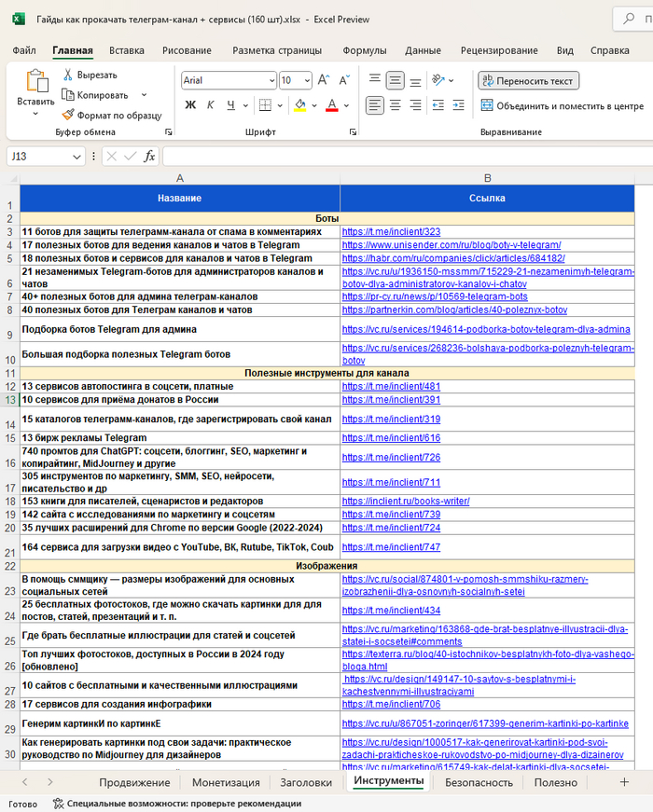
Task: Select the Format Painter (Формат по образцу) brush
Action: [x=68, y=115]
